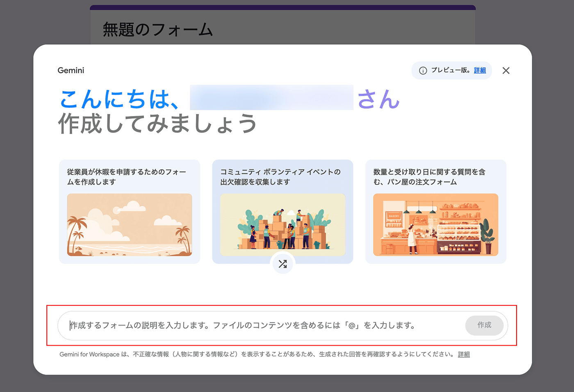Select the beach palm tree illustration
The image size is (574, 392).
130,225
